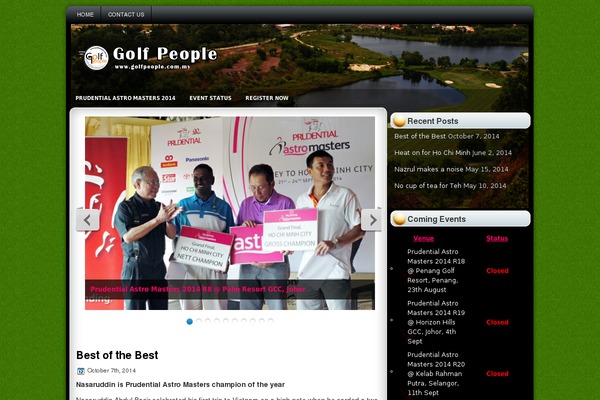
Task: Open Prudential Astro Masters 2014 menu
Action: 126,98
